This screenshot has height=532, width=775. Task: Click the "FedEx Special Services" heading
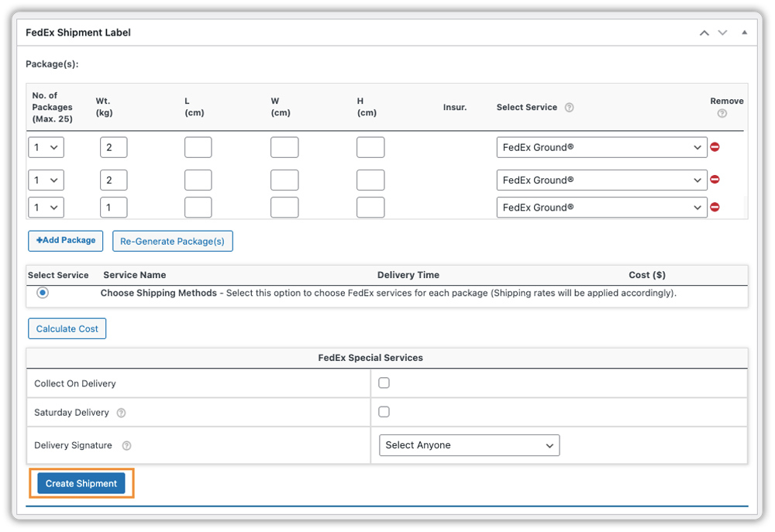(370, 358)
